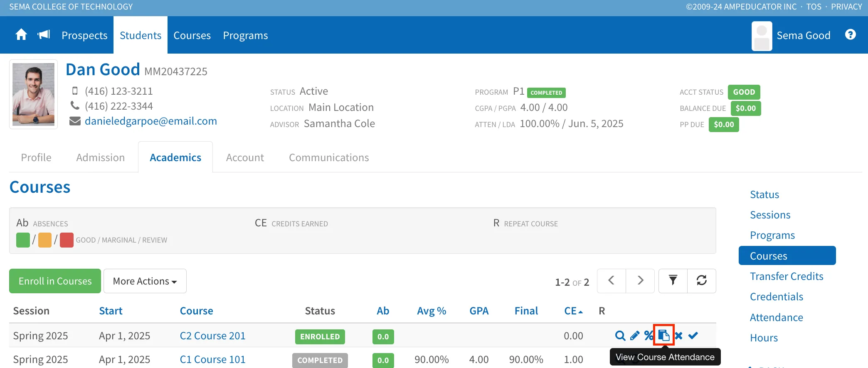Switch to the Prospects tab
Screen dimensions: 868x368
[x=84, y=35]
